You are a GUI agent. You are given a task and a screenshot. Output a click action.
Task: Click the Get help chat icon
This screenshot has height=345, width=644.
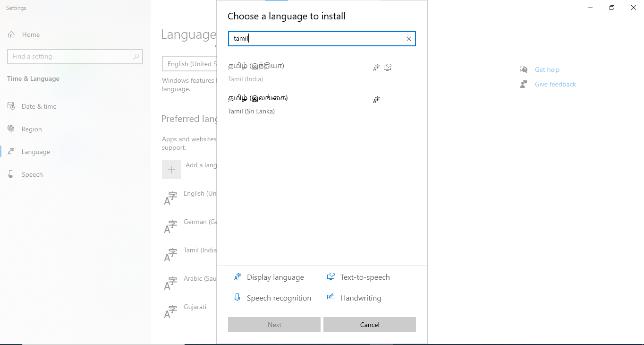pyautogui.click(x=524, y=69)
